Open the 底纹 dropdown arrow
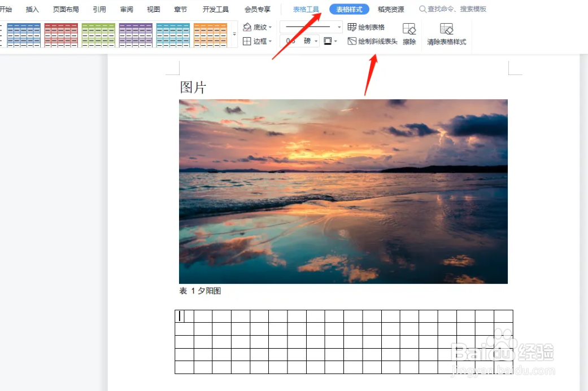The height and width of the screenshot is (391, 588). pos(270,27)
